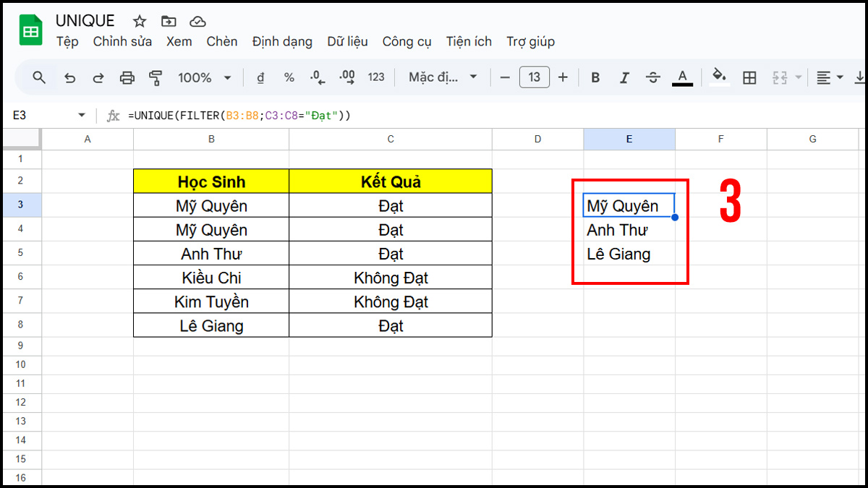Open the zoom level dropdown
Screen dimensions: 868x488
click(x=205, y=77)
